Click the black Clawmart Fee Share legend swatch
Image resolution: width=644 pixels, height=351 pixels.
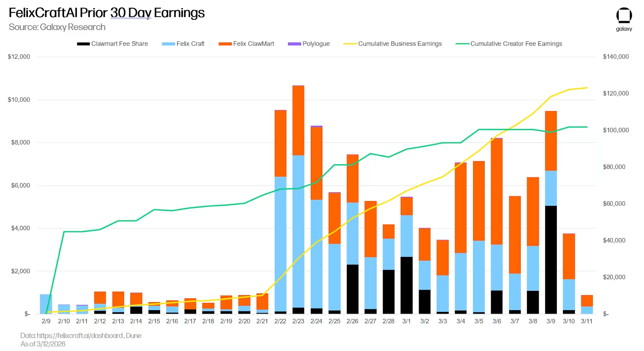83,44
